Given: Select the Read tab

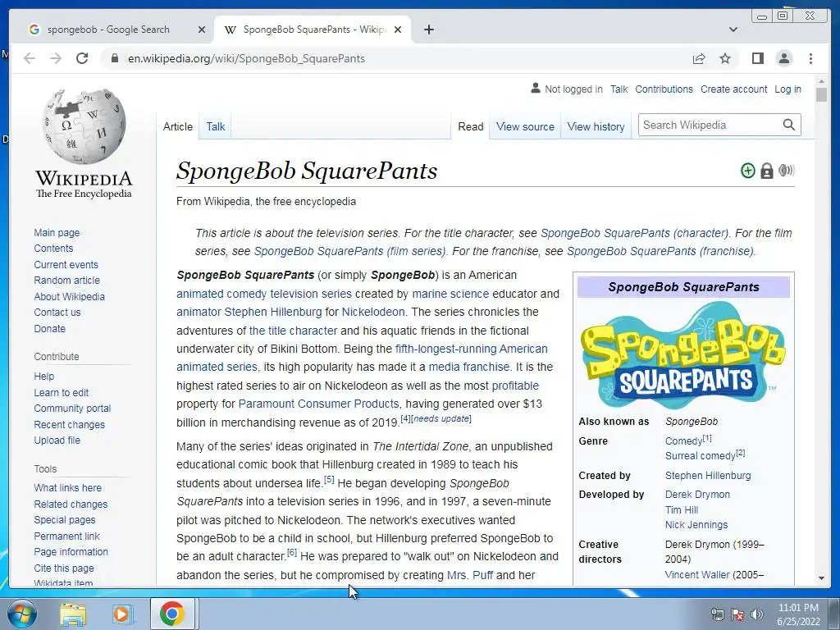Looking at the screenshot, I should (470, 126).
